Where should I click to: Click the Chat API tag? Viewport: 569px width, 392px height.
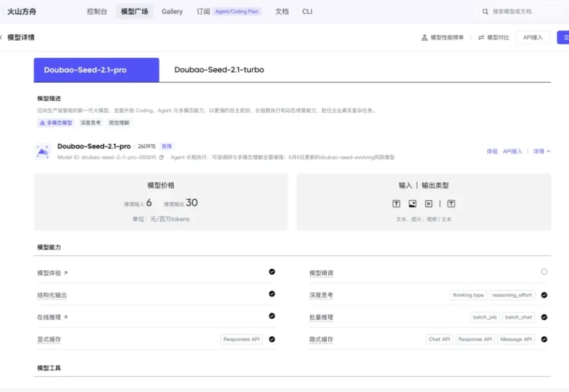[x=439, y=339]
